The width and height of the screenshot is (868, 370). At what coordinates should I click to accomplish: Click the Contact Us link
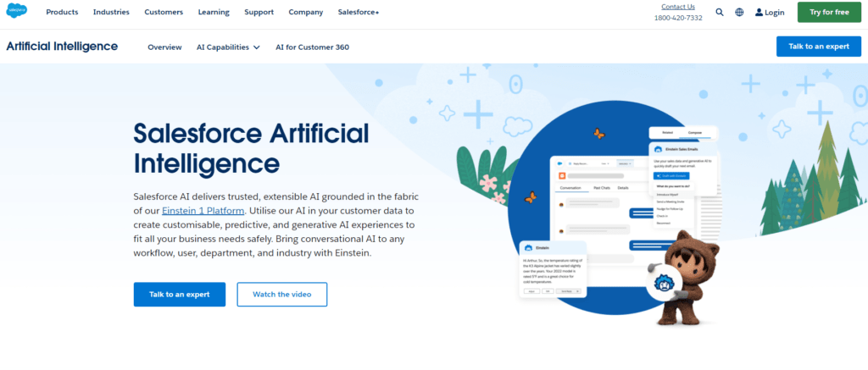pyautogui.click(x=677, y=7)
